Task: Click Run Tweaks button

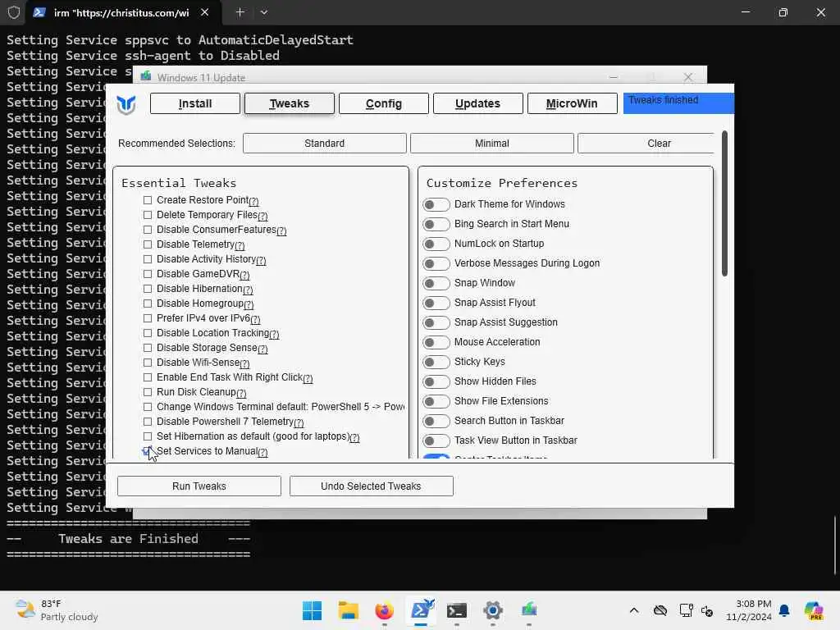Action: (x=199, y=486)
